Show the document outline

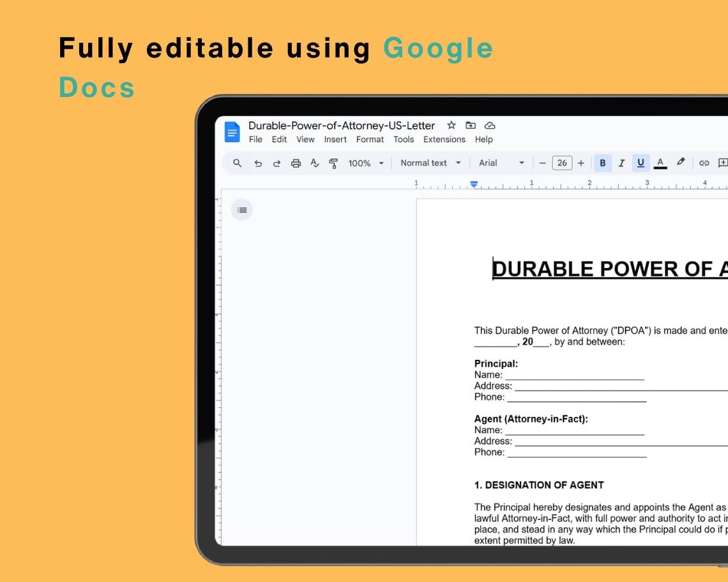pyautogui.click(x=242, y=210)
